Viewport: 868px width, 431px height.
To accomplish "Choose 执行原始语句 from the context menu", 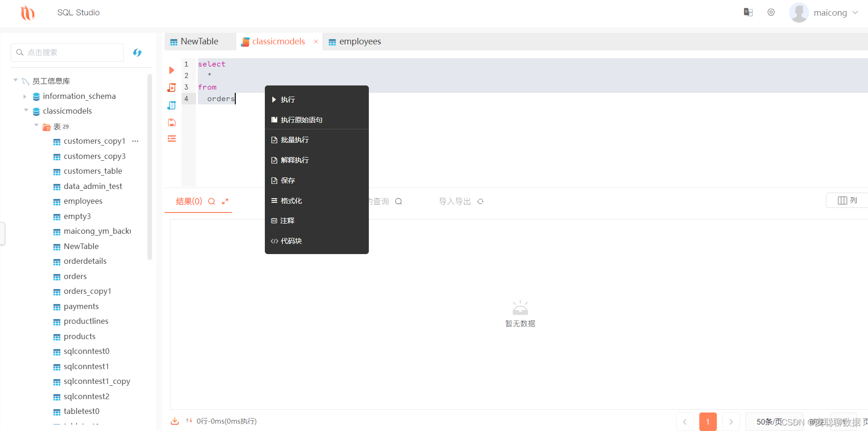I will pos(317,120).
